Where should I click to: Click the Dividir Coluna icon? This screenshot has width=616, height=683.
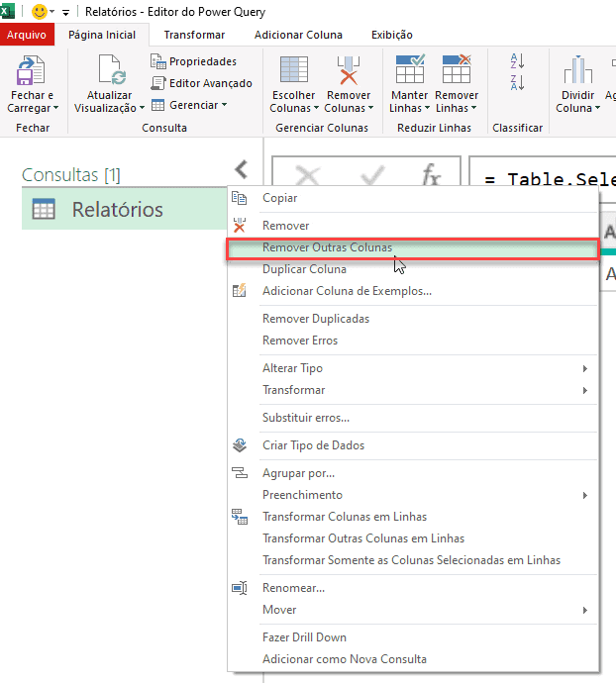tap(577, 69)
